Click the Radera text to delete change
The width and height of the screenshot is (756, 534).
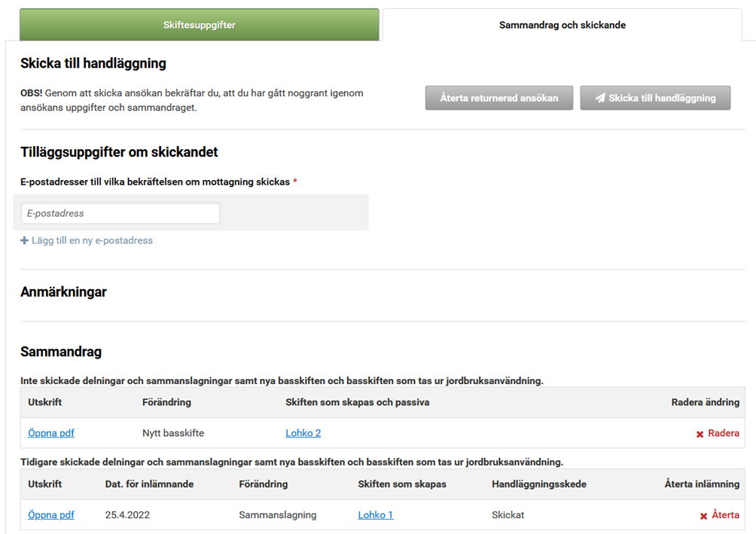click(724, 433)
